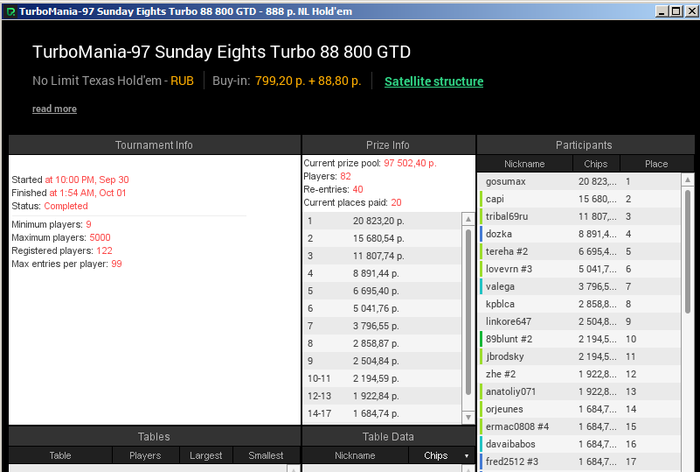Click the Registered players value 122
The height and width of the screenshot is (472, 700).
[x=104, y=251]
